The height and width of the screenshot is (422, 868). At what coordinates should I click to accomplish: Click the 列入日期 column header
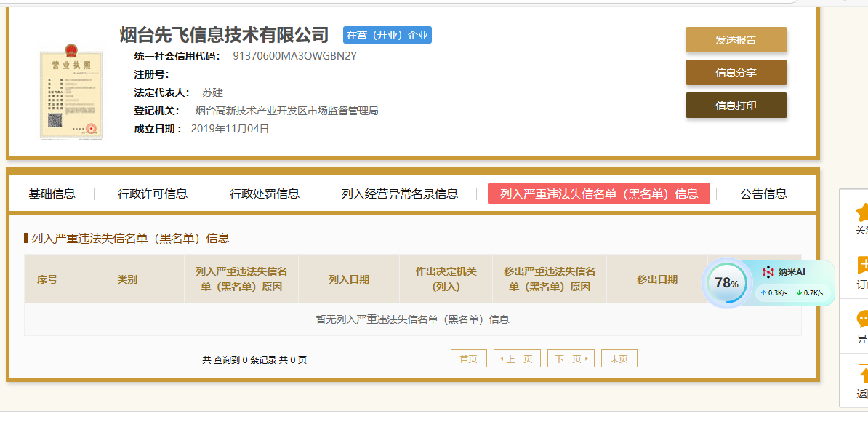click(349, 279)
